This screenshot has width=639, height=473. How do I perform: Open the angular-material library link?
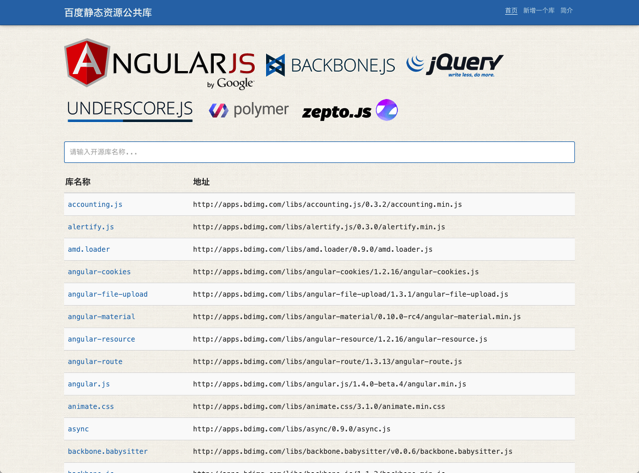click(x=101, y=317)
